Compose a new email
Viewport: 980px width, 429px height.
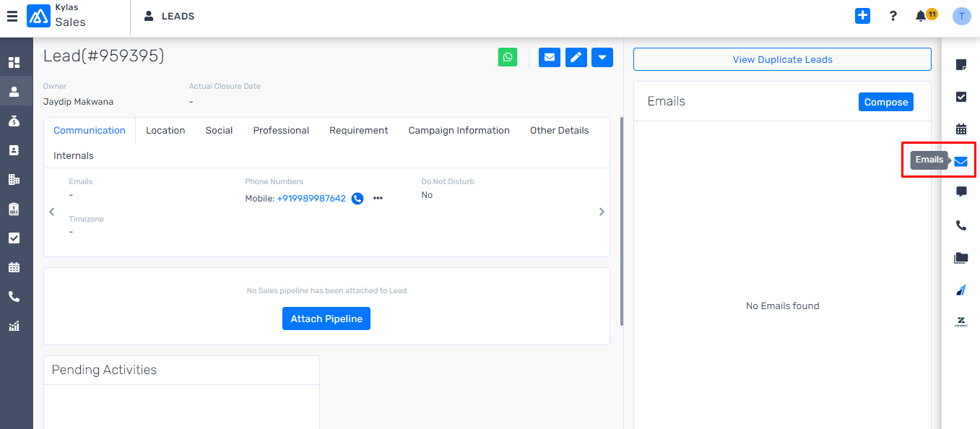pos(886,102)
